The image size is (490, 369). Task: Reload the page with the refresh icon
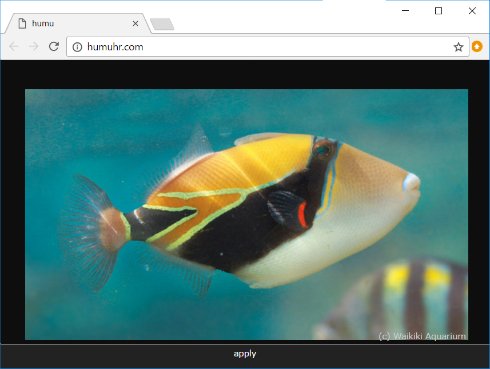pos(54,46)
